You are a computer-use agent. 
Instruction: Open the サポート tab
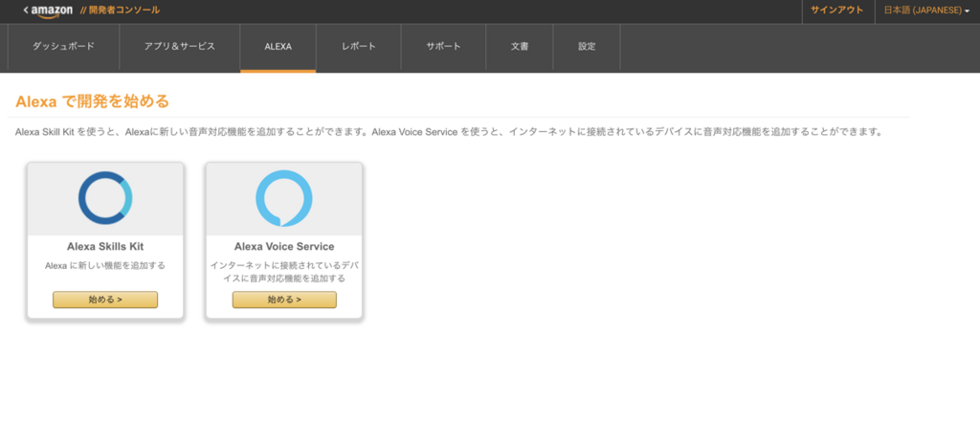444,47
